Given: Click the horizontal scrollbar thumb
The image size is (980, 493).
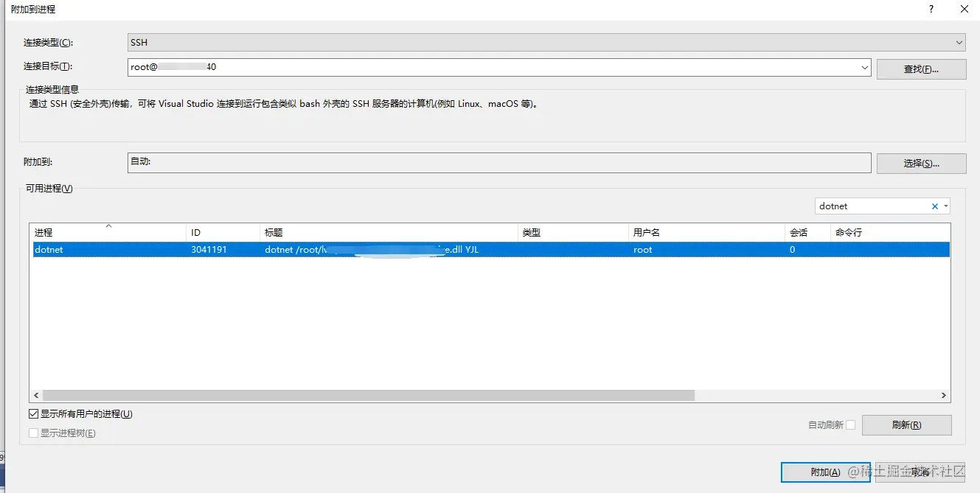Looking at the screenshot, I should [368, 396].
